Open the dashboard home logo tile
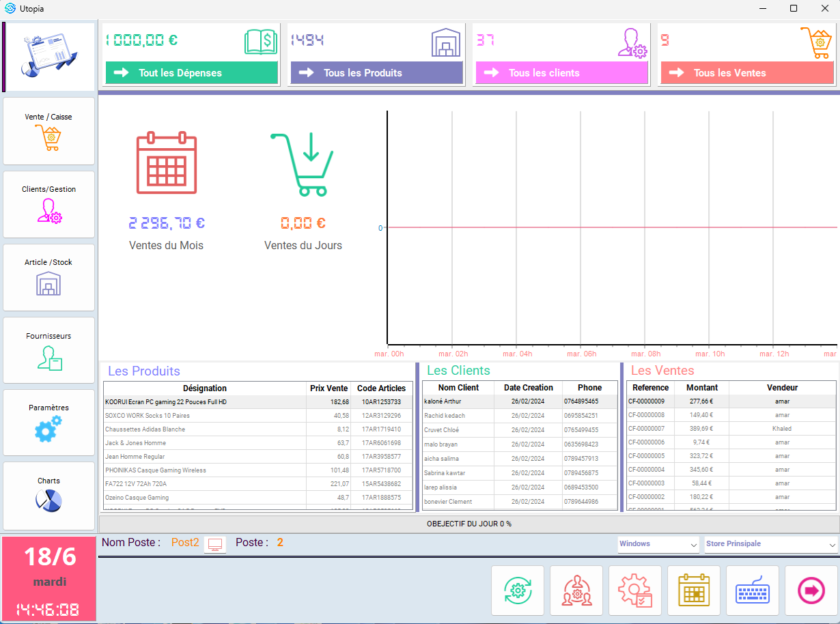This screenshot has height=624, width=840. click(49, 57)
